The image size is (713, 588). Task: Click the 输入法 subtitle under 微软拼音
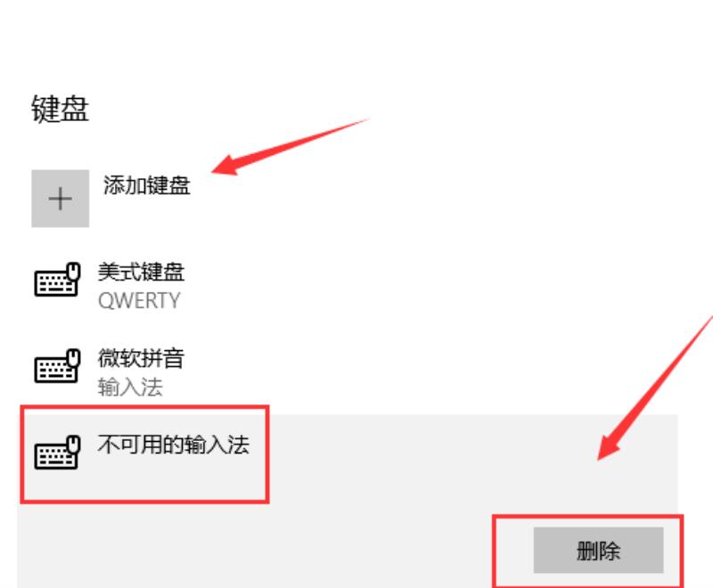(x=130, y=388)
